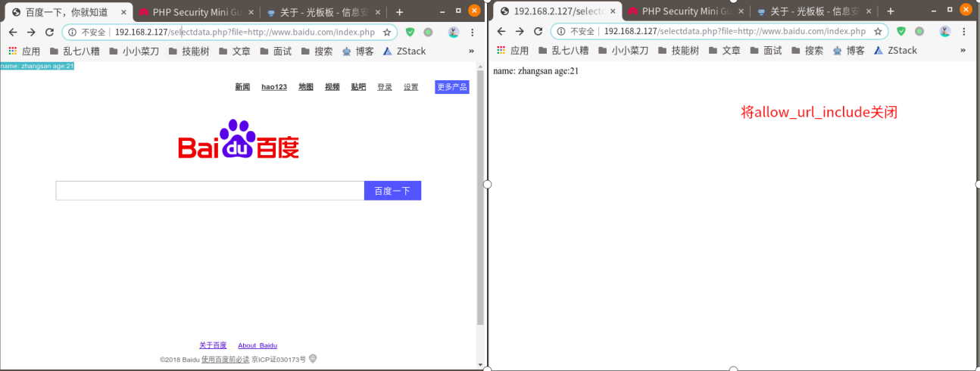The width and height of the screenshot is (980, 371).
Task: Open the 设置 settings link on Baidu page
Action: click(x=411, y=87)
